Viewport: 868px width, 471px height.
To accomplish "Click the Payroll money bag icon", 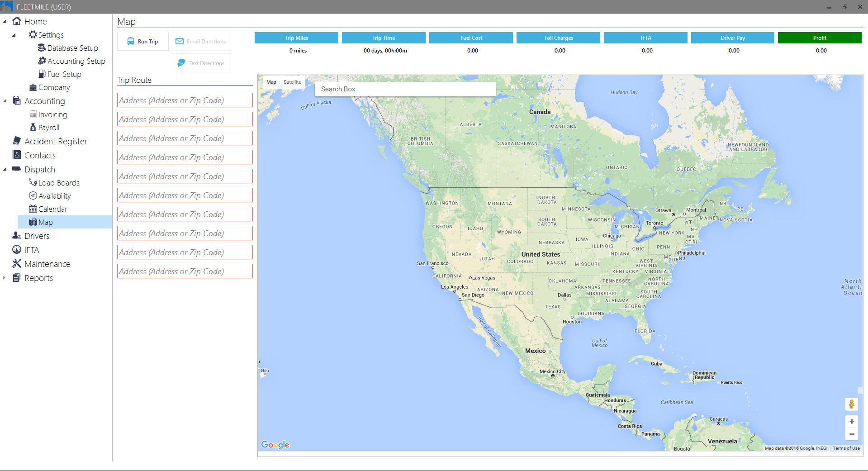I will [x=33, y=127].
